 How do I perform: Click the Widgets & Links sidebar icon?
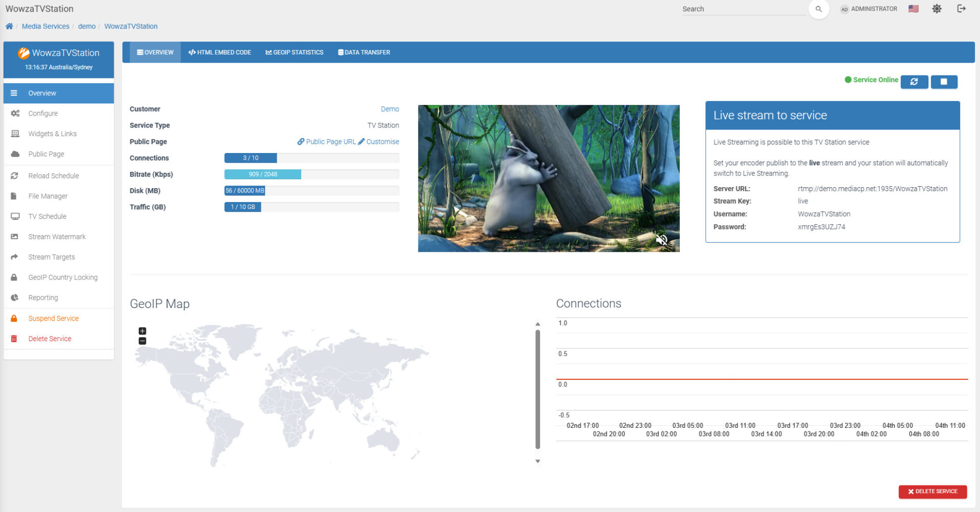(15, 134)
